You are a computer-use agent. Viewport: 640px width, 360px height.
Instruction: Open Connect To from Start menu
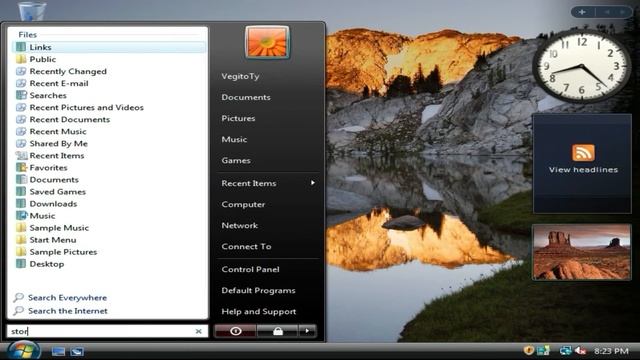[x=247, y=247]
